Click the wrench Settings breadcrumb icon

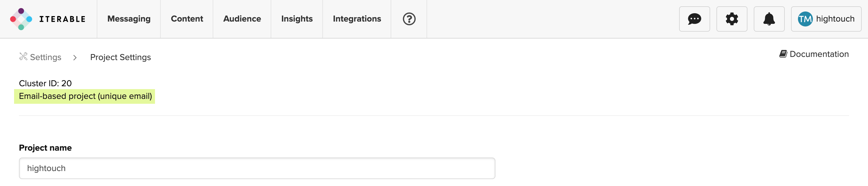tap(23, 57)
